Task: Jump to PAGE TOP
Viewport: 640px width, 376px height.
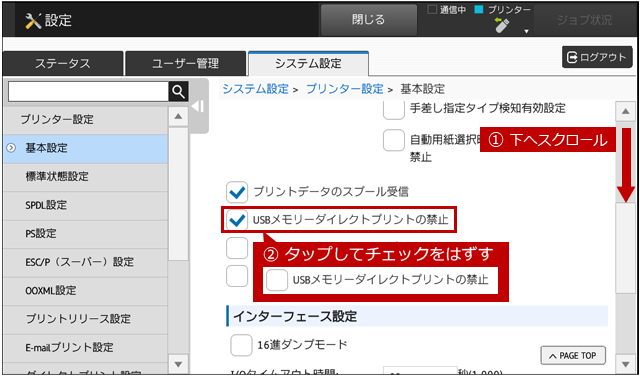Action: point(573,356)
